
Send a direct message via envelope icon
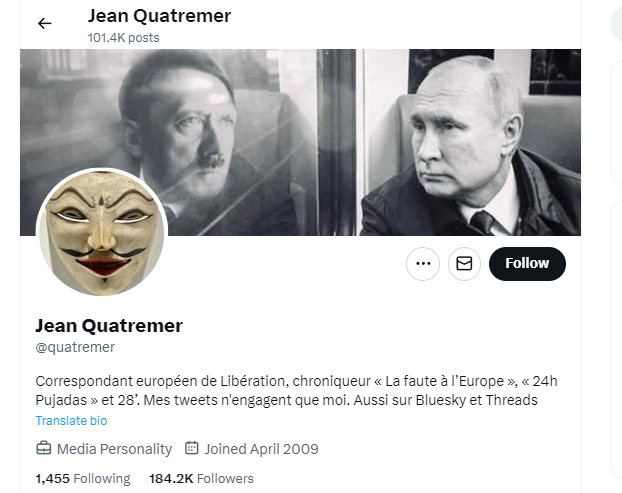pyautogui.click(x=464, y=264)
